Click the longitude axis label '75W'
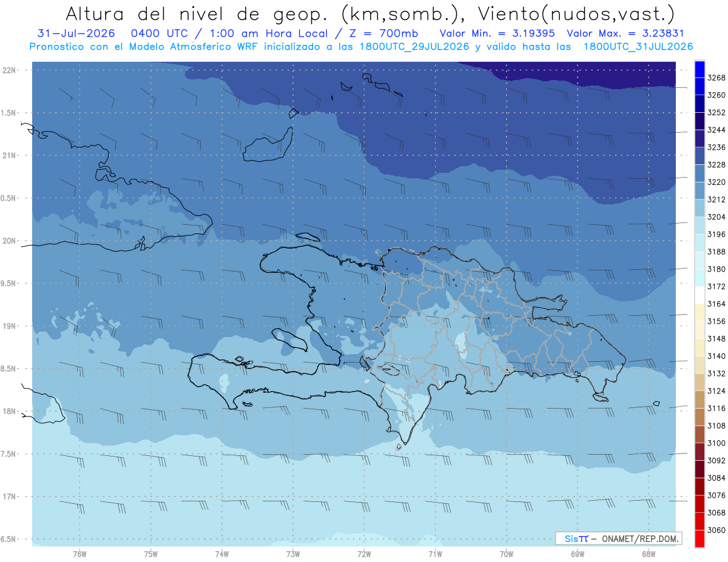Image resolution: width=728 pixels, height=562 pixels. [151, 554]
